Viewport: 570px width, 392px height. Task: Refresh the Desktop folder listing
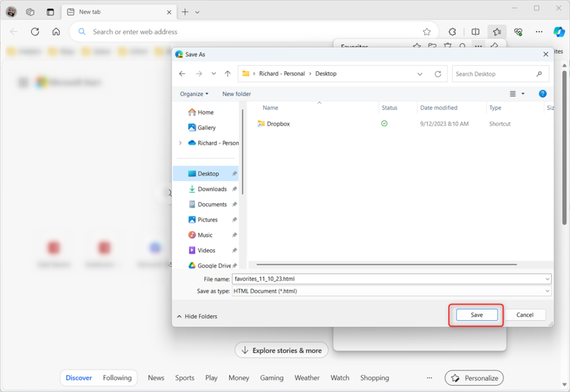tap(438, 74)
